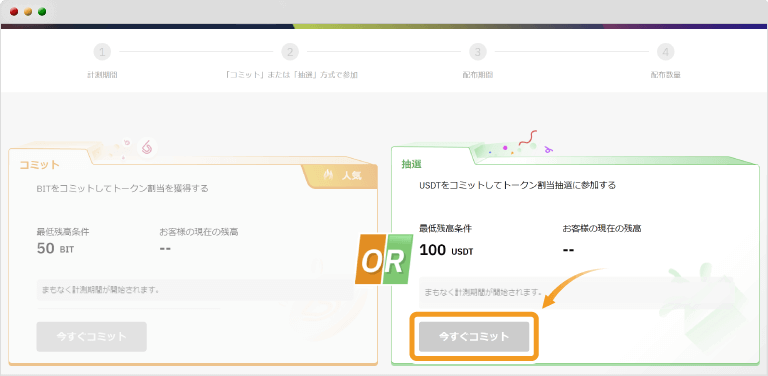The height and width of the screenshot is (376, 768).
Task: Click まもなく計測期間が開始されます notice in 抽選 card
Action: point(576,292)
